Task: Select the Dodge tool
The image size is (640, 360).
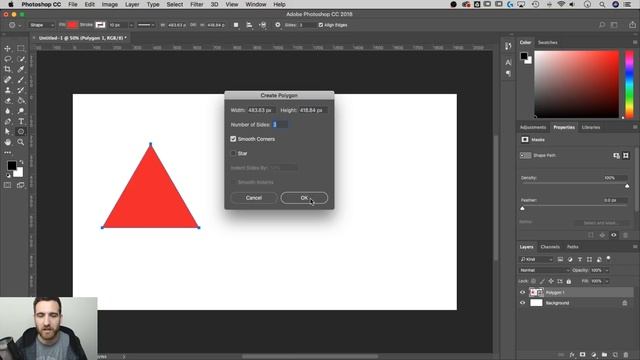Action: (x=21, y=111)
